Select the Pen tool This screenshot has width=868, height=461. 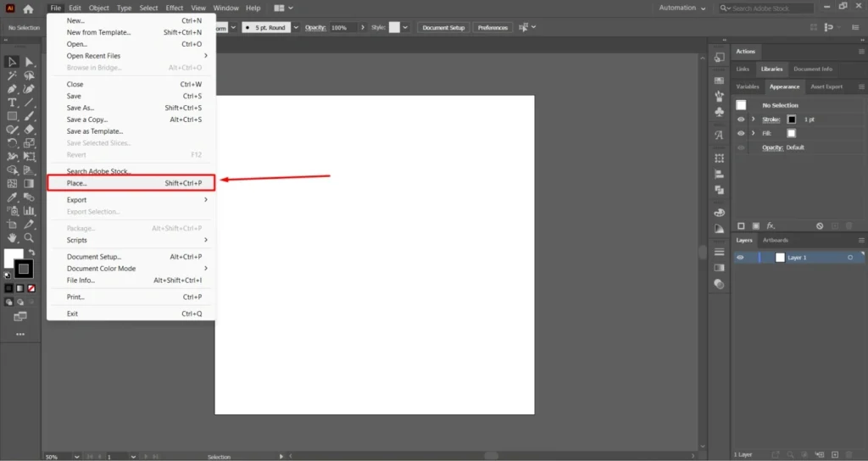click(x=12, y=89)
